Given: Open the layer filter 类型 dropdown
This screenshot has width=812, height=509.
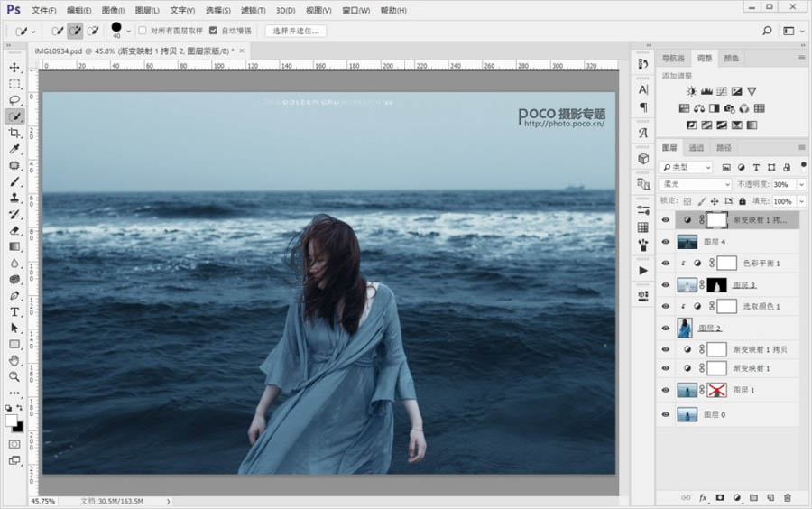Looking at the screenshot, I should coord(686,167).
